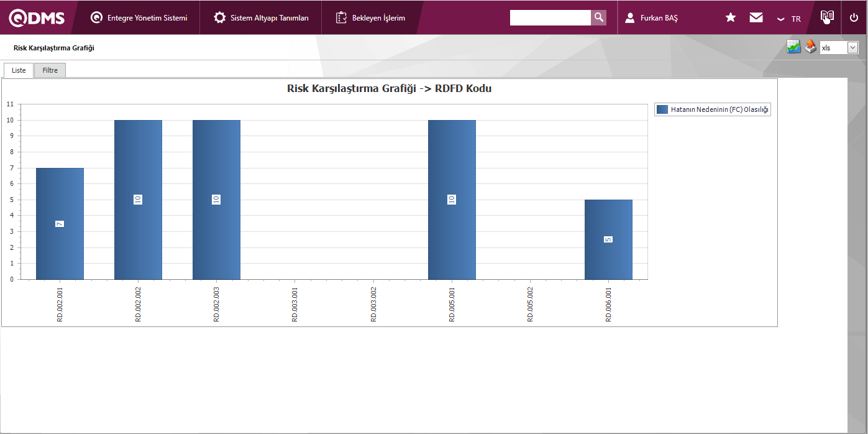
Task: Click the blue legend color swatch
Action: click(x=662, y=109)
